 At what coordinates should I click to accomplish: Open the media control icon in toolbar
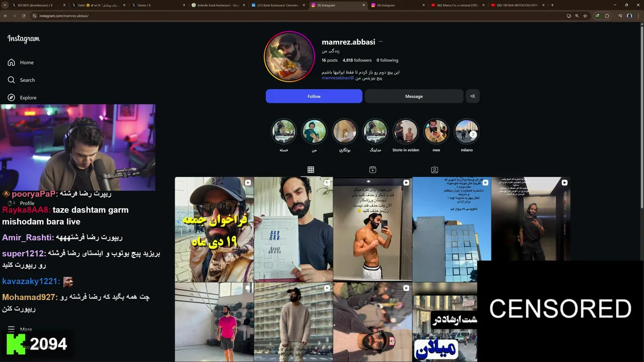click(x=621, y=16)
